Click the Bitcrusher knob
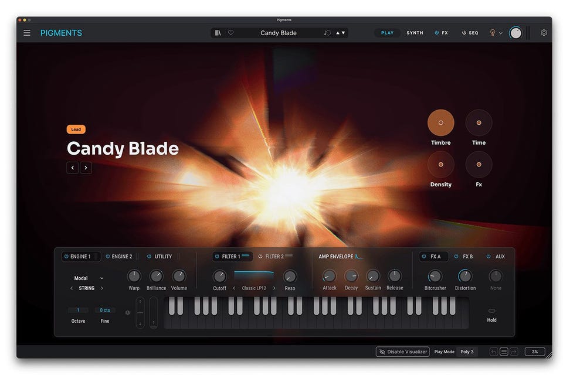This screenshot has height=392, width=563. click(435, 276)
